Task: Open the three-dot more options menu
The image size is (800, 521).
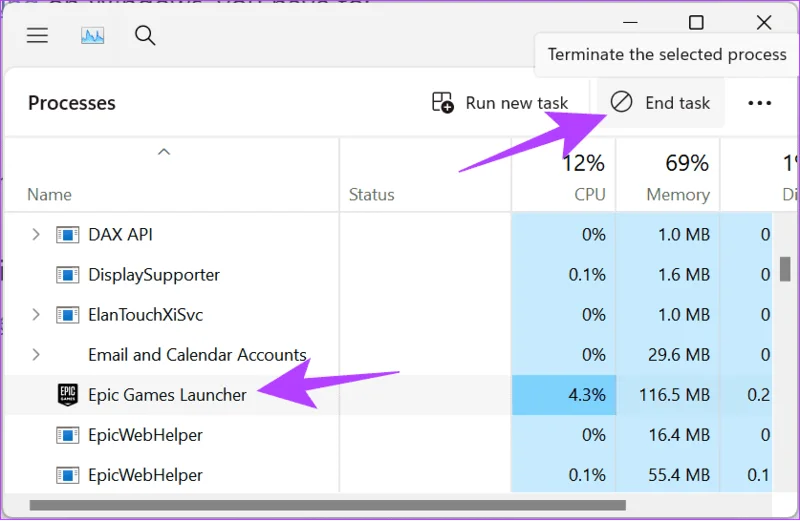Action: tap(759, 103)
